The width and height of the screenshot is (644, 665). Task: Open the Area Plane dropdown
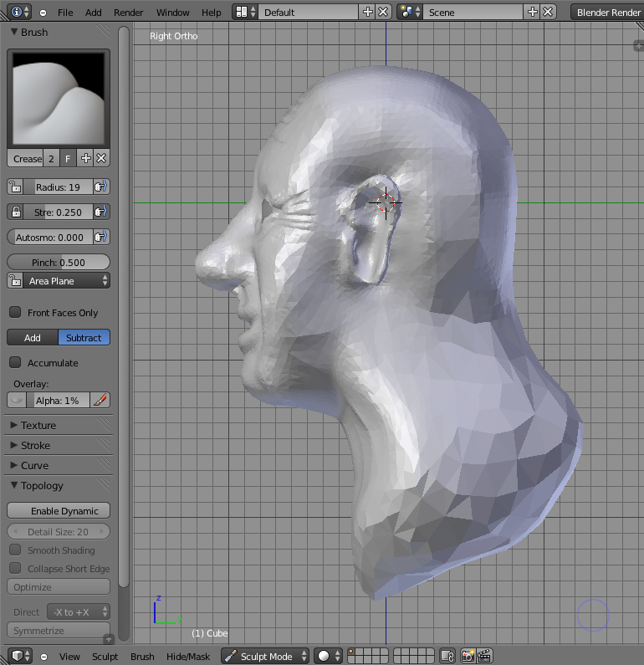click(x=59, y=281)
